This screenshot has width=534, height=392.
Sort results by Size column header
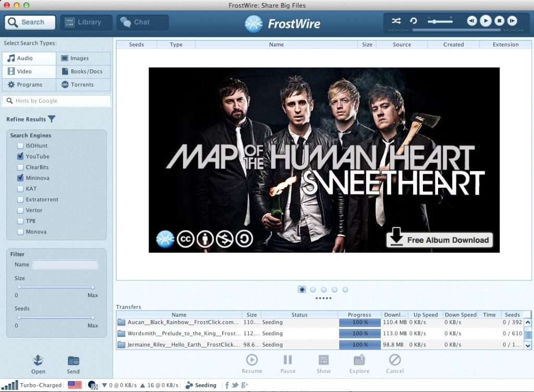(367, 44)
